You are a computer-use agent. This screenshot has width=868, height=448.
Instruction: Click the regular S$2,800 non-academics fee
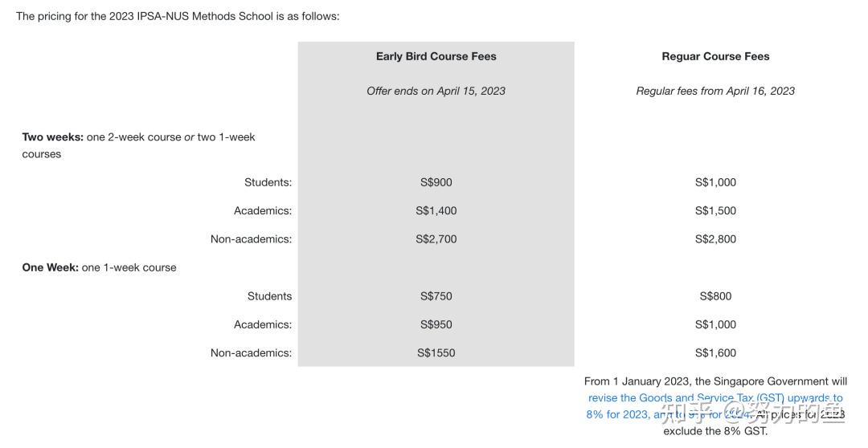pyautogui.click(x=715, y=239)
